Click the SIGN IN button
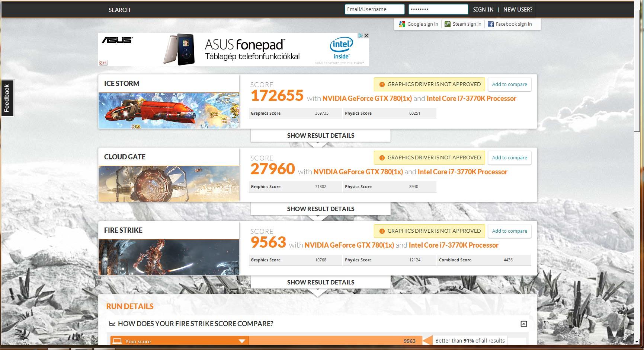Image resolution: width=644 pixels, height=350 pixels. coord(483,10)
